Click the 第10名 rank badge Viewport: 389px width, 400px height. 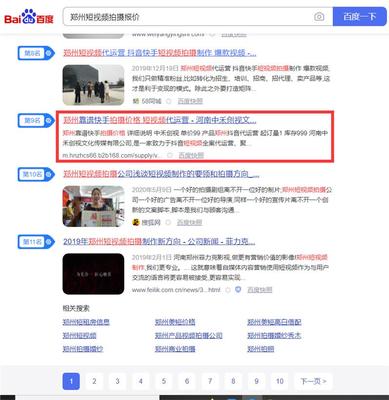click(x=36, y=174)
